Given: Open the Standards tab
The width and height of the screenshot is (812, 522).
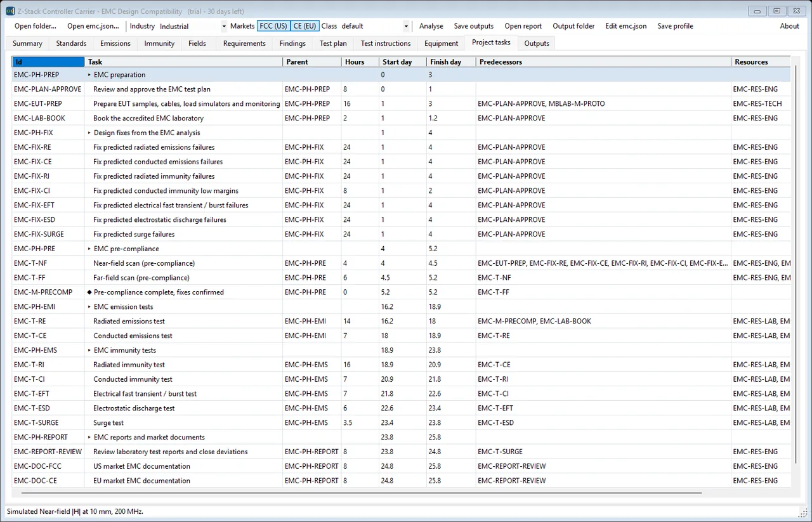Looking at the screenshot, I should coord(71,44).
